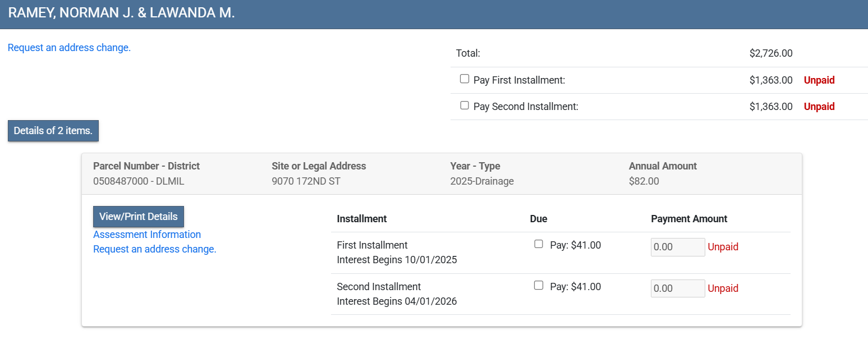Tick the Second Installment Pay: $41.00 checkbox

point(539,286)
